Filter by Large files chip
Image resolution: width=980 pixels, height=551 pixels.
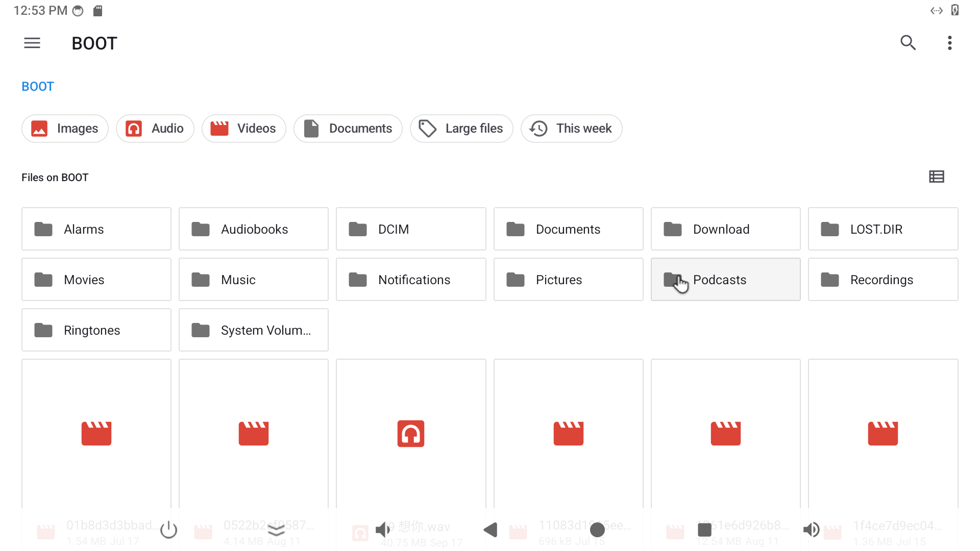(461, 129)
